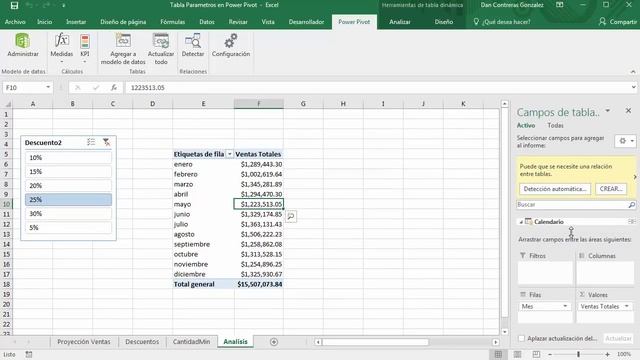
Task: Open ribbon display options icon
Action: 560,5
